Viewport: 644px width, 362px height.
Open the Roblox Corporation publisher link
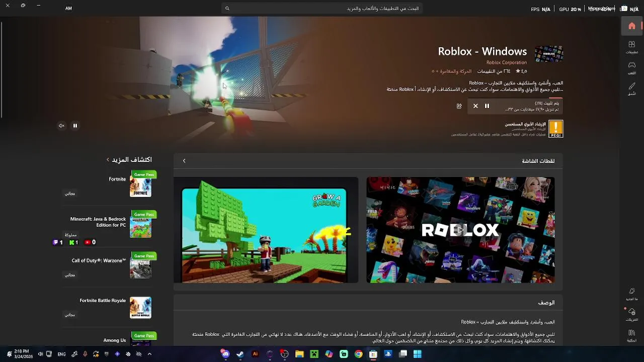click(507, 62)
